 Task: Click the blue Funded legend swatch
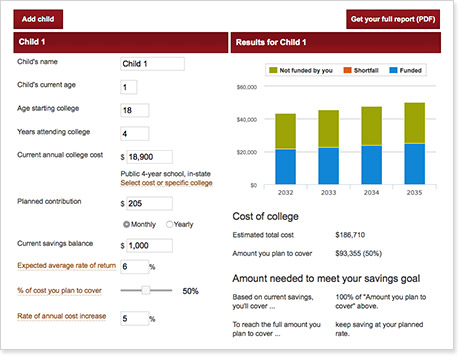tap(393, 70)
